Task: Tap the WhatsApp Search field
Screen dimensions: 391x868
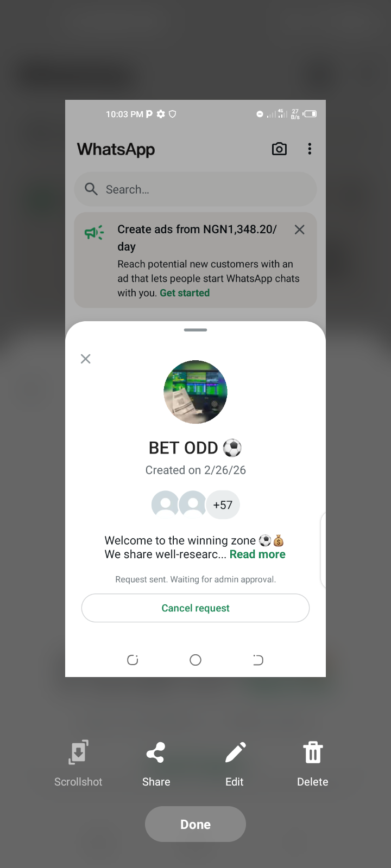Action: (x=195, y=189)
